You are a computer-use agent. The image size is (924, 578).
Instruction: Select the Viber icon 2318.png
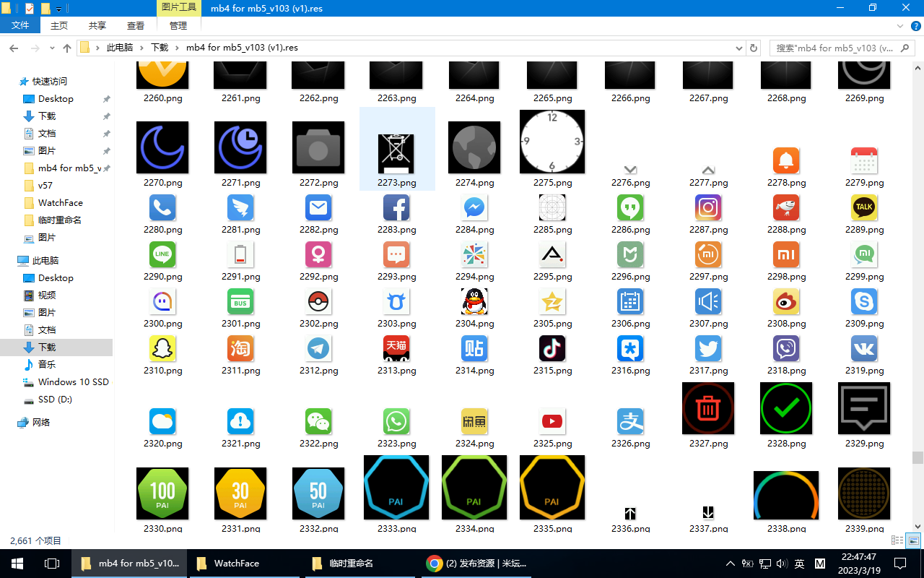coord(786,348)
